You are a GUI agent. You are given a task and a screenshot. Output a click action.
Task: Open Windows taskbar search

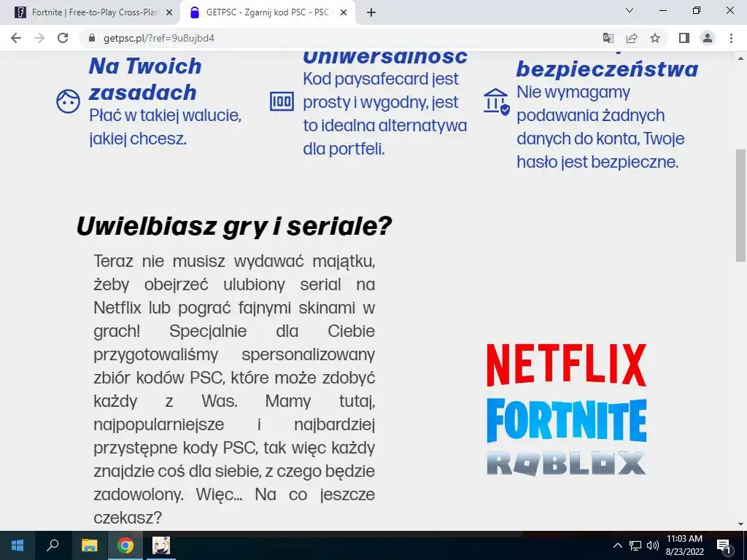tap(53, 545)
